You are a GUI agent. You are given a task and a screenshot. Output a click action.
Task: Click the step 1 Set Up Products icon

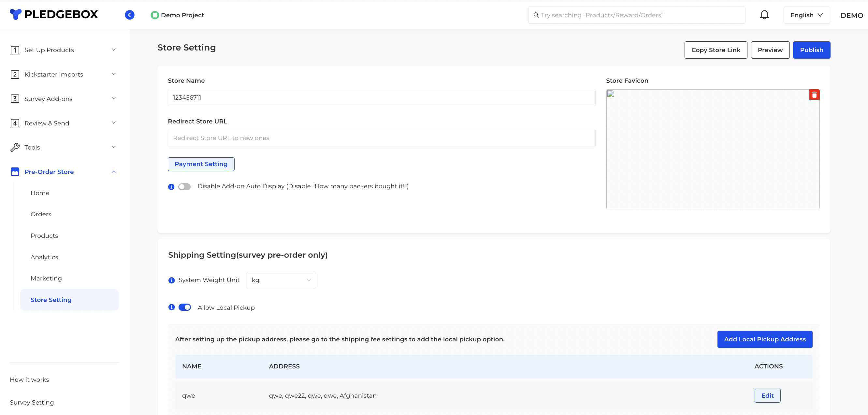15,50
